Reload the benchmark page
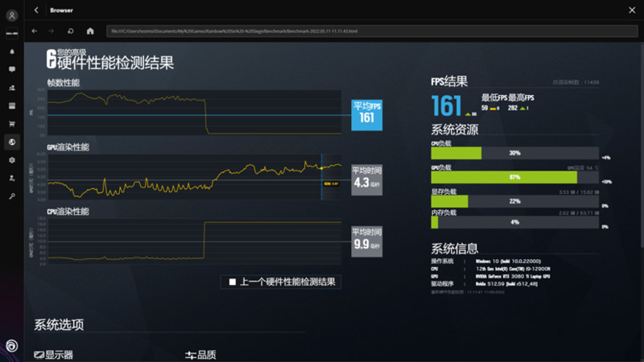Viewport: 644px width, 362px height. 70,31
